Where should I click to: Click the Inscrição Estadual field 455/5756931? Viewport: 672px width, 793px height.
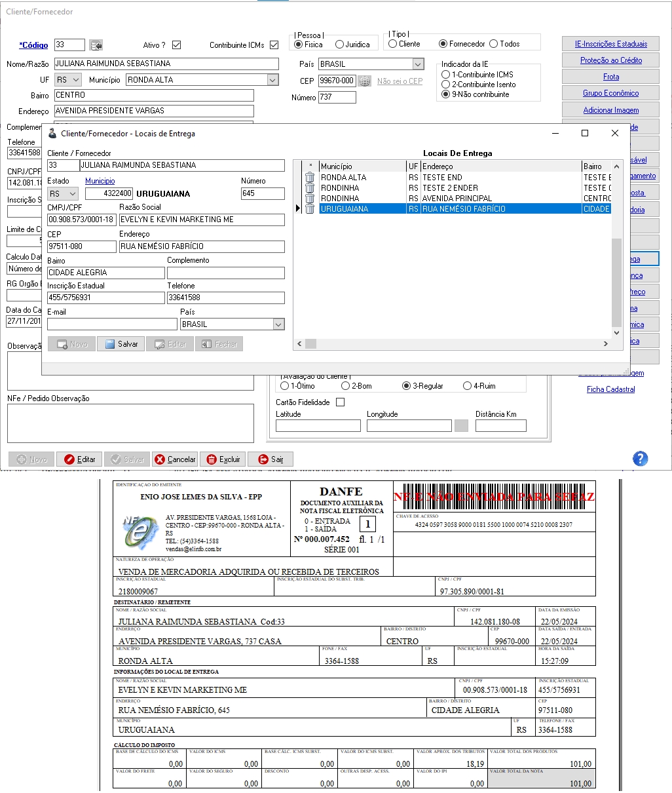coord(106,298)
